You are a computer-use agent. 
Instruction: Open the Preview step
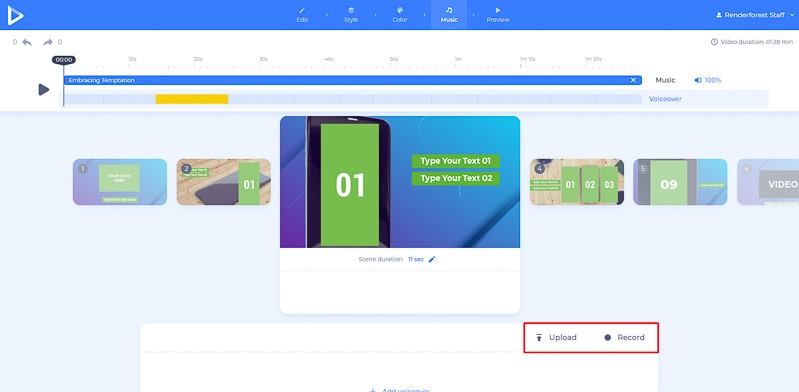(x=498, y=15)
